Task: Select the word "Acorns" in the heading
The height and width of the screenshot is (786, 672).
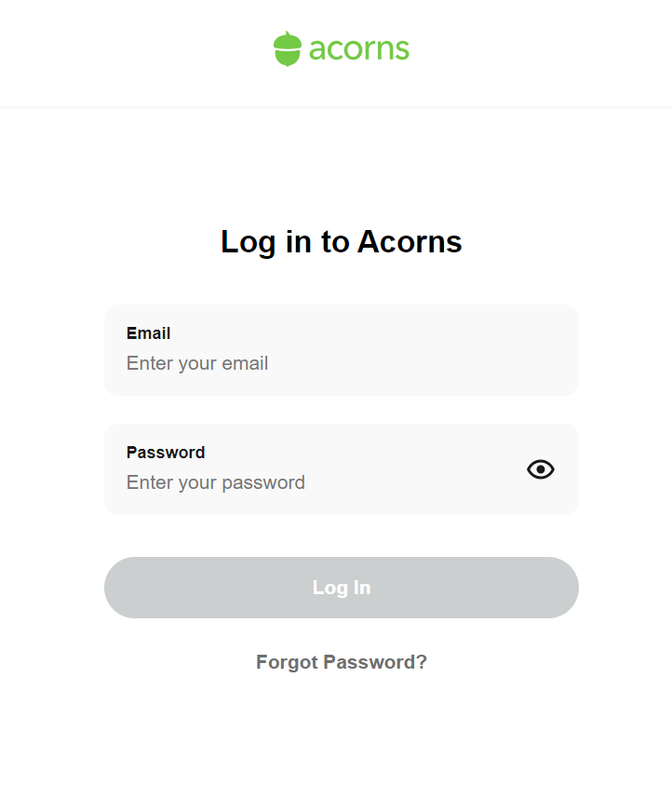Action: point(410,241)
